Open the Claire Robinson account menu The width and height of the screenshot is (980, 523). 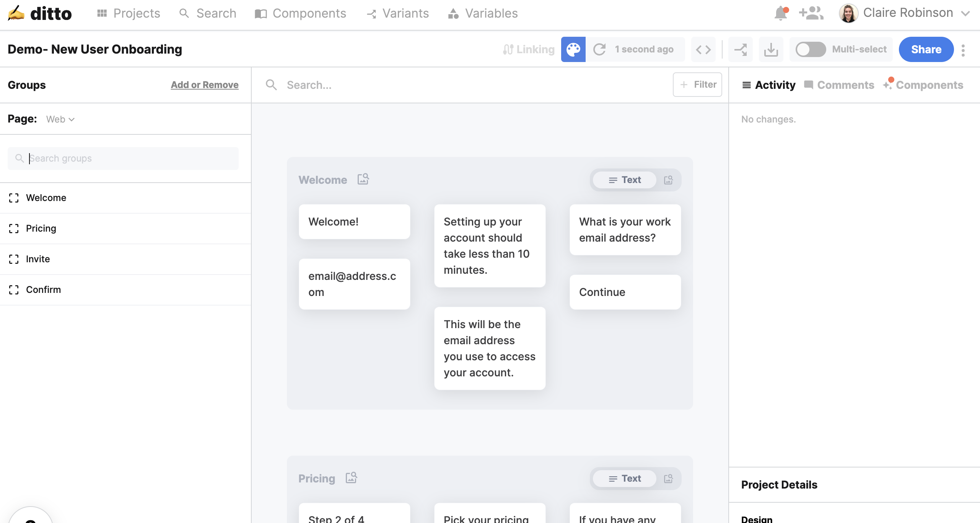tap(907, 13)
